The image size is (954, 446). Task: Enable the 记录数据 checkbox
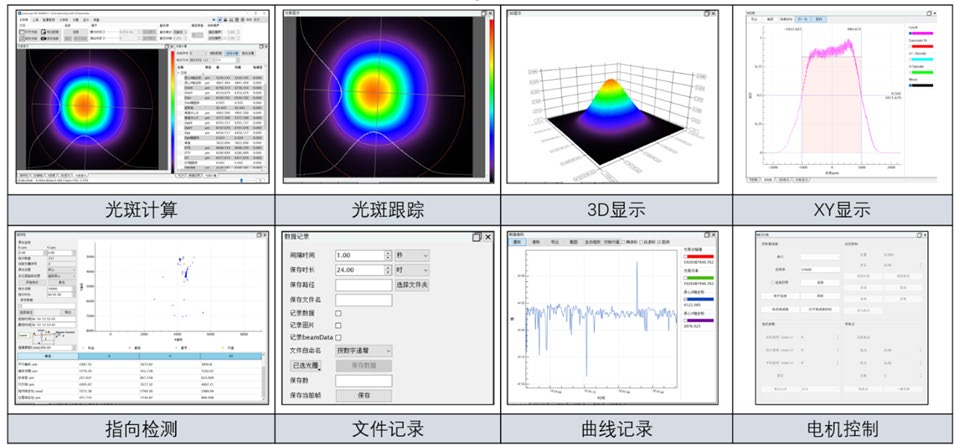[338, 314]
